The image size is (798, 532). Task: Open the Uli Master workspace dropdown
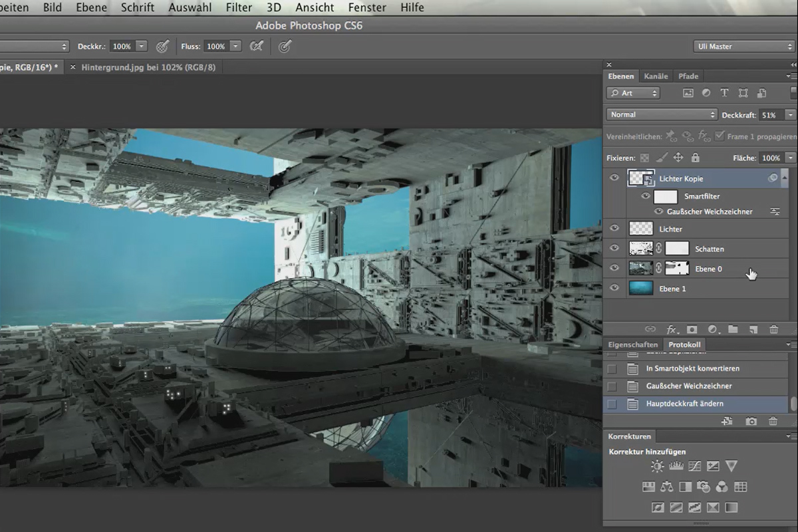click(x=743, y=47)
